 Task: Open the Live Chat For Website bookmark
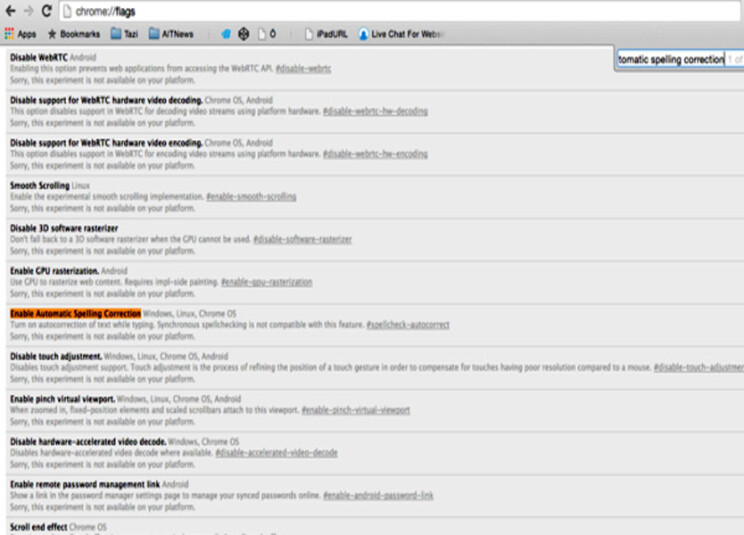[x=400, y=34]
